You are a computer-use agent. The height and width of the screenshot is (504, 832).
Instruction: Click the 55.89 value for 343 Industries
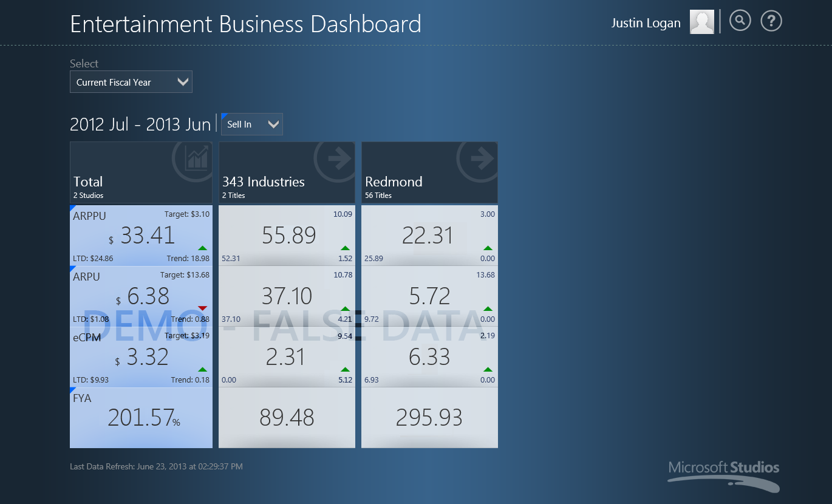(289, 235)
